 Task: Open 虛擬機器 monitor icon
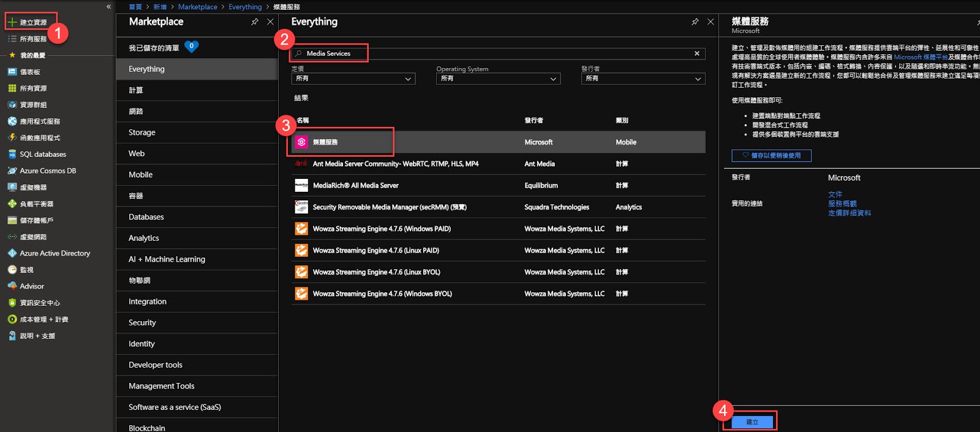12,188
